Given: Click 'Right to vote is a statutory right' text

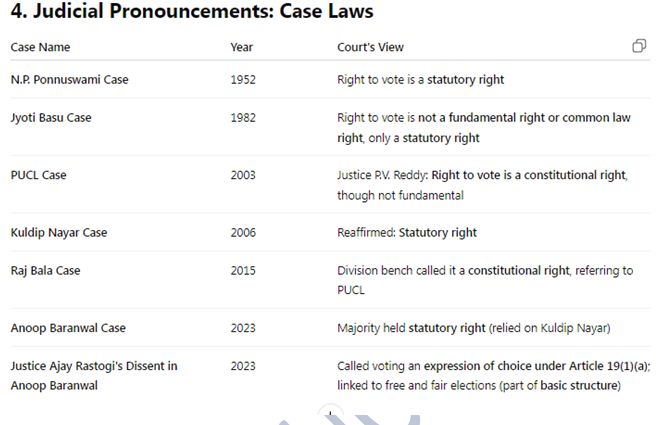Looking at the screenshot, I should point(420,80).
